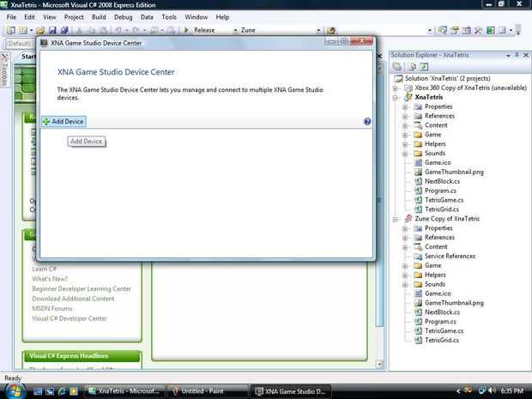This screenshot has width=532, height=399.
Task: Click the Open File folder toolbar icon
Action: coord(40,30)
